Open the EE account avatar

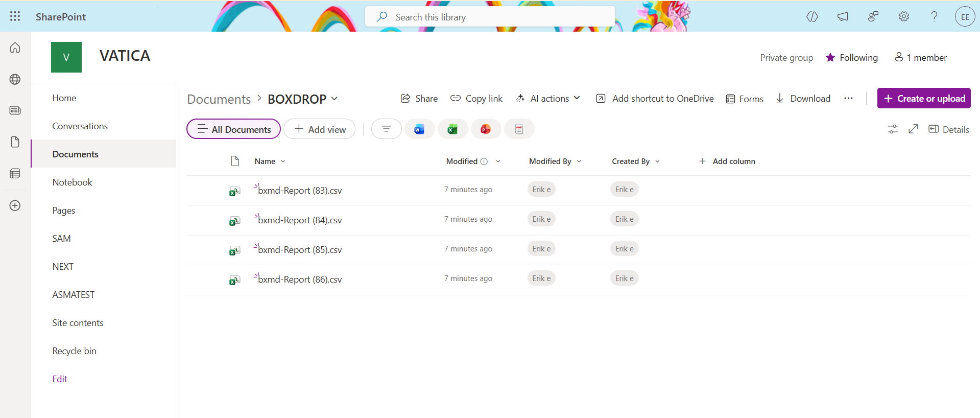click(965, 17)
